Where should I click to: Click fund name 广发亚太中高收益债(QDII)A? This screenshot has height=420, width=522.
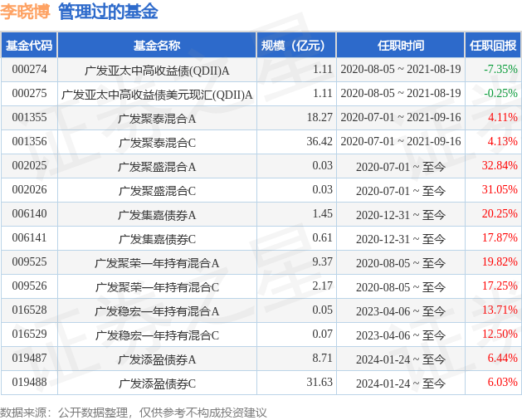[x=157, y=71]
